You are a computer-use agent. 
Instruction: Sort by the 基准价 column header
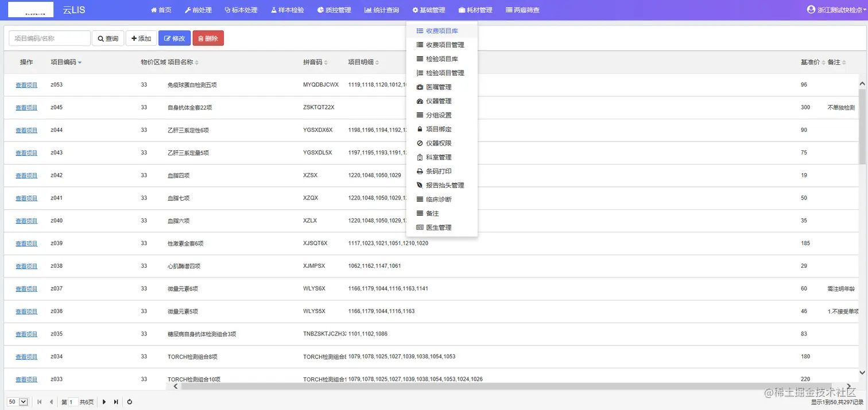coord(812,62)
